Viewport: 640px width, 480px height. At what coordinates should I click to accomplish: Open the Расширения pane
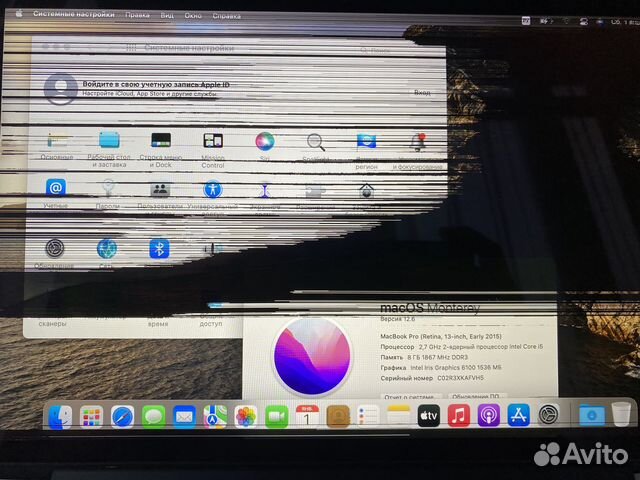316,197
